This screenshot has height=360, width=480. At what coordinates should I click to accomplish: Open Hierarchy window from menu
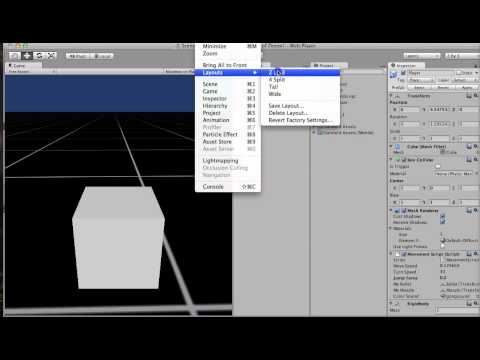pos(228,106)
